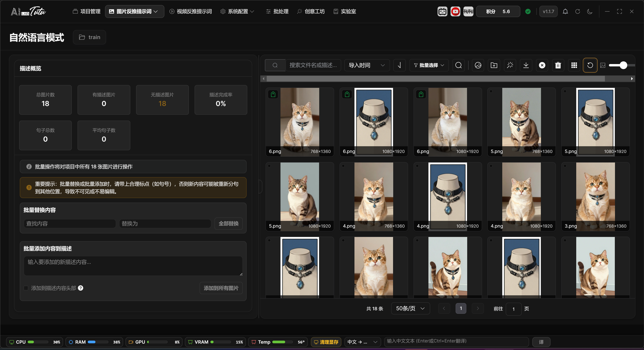Click the right arrow of horizontal scrollbar
The width and height of the screenshot is (644, 350).
click(632, 79)
